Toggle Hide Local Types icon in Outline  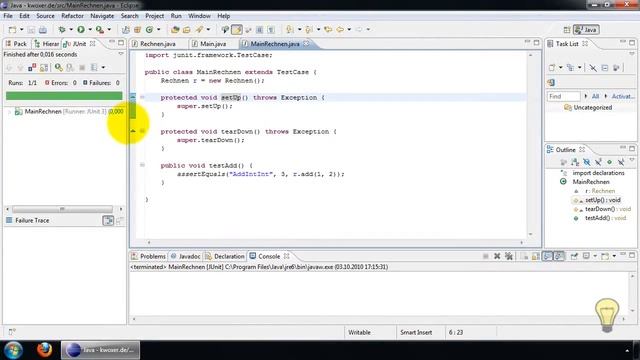621,162
